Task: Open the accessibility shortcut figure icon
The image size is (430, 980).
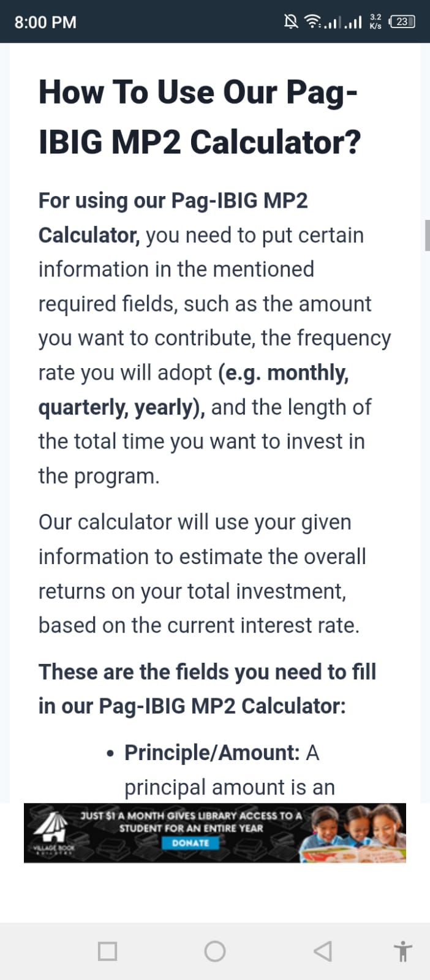Action: point(402,951)
